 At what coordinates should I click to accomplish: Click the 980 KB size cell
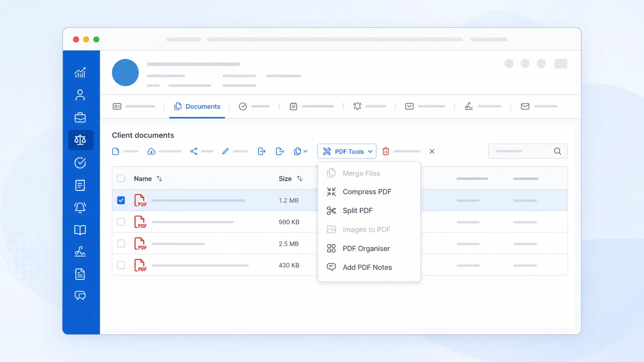coord(289,222)
